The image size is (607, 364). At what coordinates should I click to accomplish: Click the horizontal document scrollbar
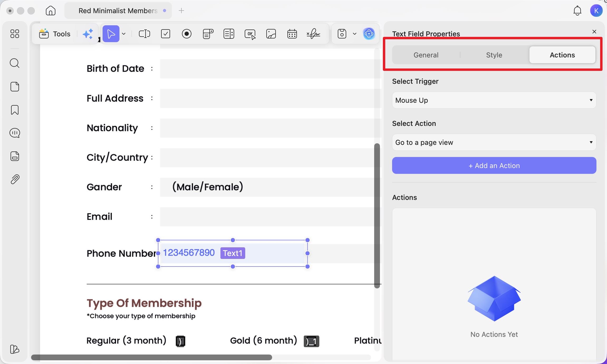[152, 357]
